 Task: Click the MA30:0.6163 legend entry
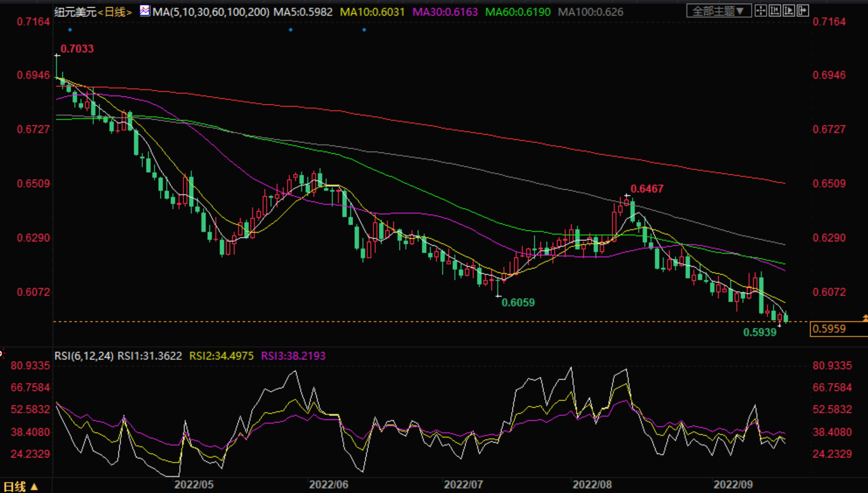[445, 12]
